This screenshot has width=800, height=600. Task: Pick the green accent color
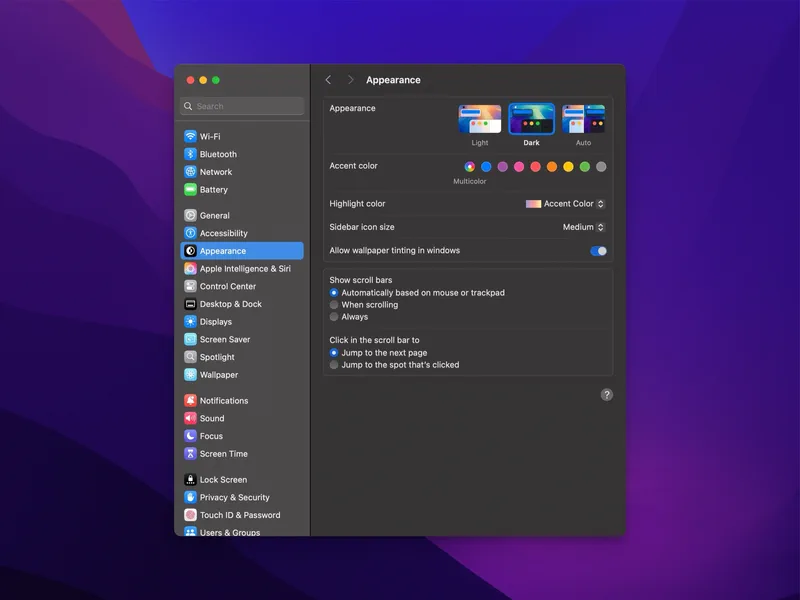[x=585, y=167]
